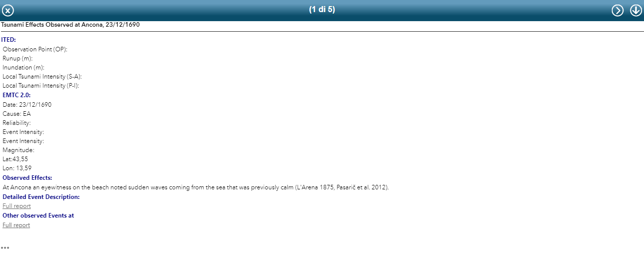Select the Tsunami Effects Observed at Ancona title
The height and width of the screenshot is (278, 644).
tap(70, 25)
